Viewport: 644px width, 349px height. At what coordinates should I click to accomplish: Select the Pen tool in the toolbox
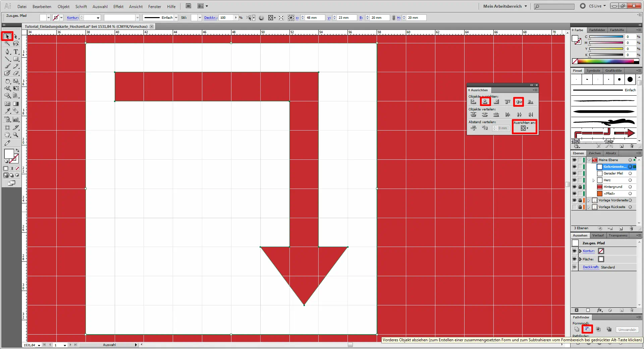coord(7,52)
